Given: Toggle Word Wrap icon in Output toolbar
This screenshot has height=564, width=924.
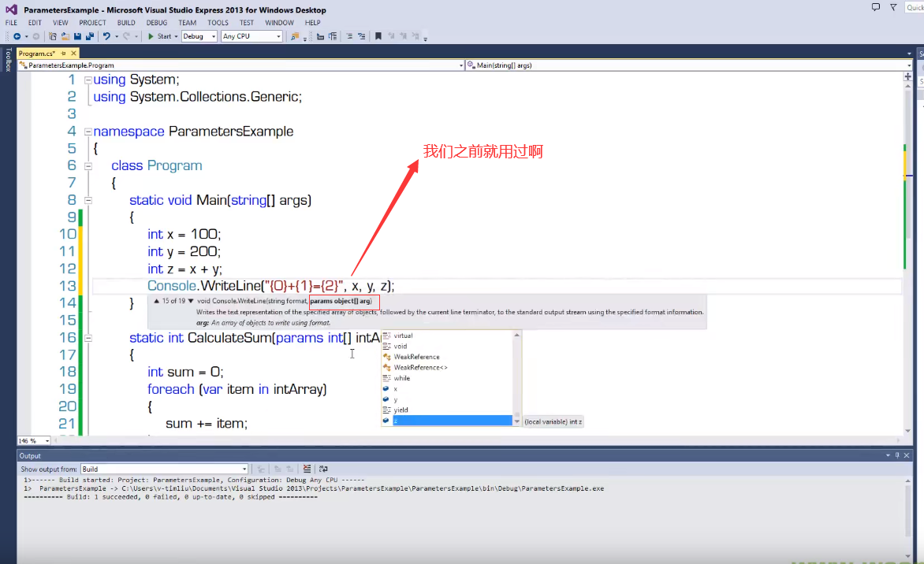Looking at the screenshot, I should click(x=323, y=469).
